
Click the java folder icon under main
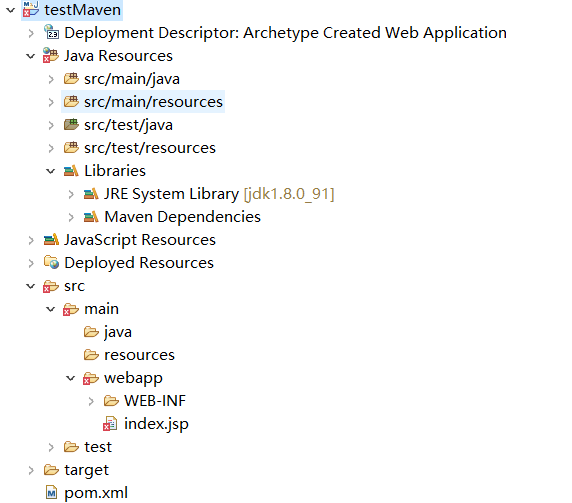[x=91, y=332]
